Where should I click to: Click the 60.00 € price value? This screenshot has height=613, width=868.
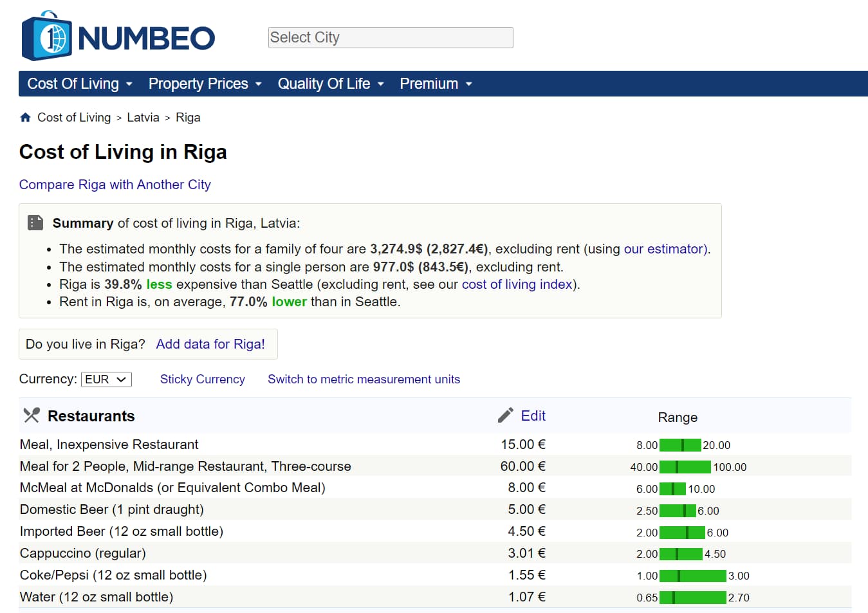(523, 466)
